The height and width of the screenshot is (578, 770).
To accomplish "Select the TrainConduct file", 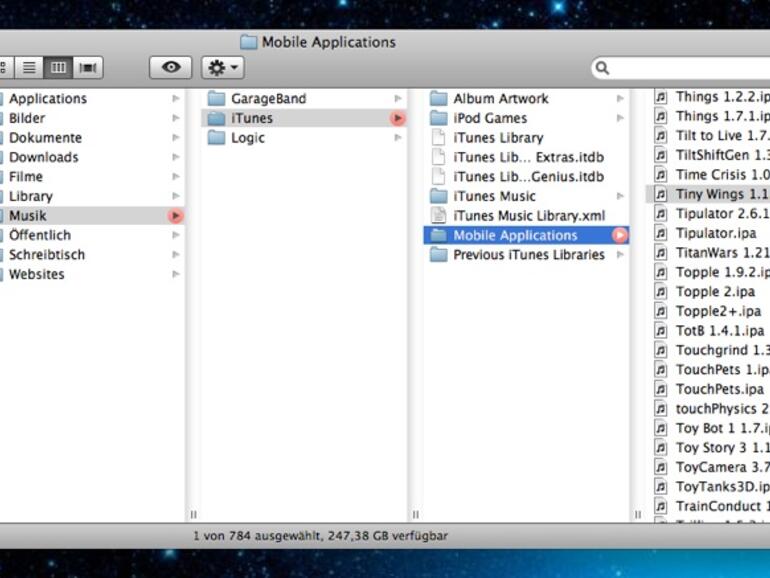I will pos(708,506).
